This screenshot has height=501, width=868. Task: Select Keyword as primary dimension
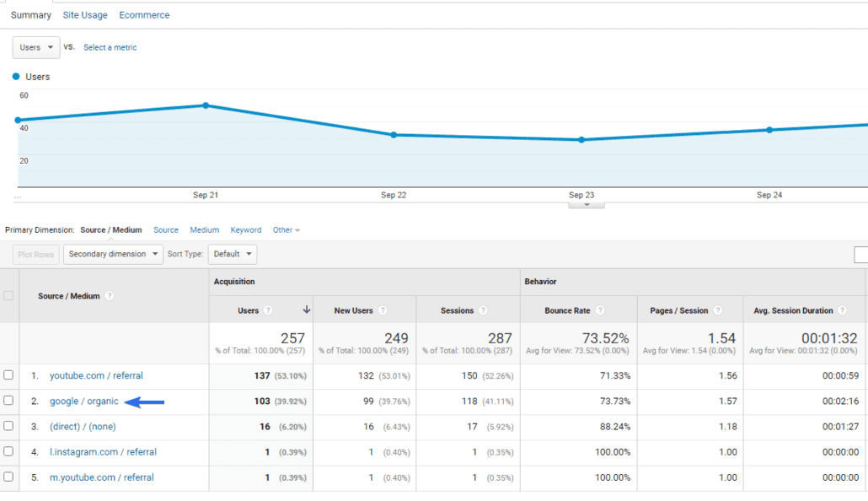246,230
